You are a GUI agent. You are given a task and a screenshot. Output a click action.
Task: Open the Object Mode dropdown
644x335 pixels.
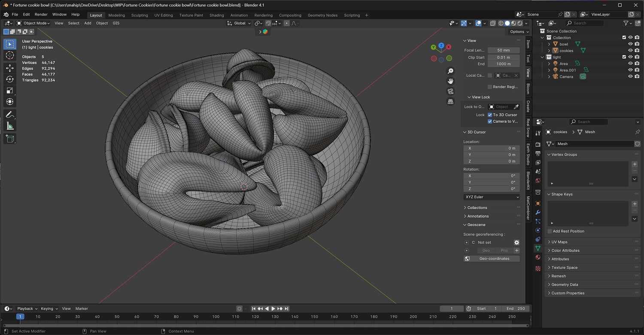click(34, 23)
